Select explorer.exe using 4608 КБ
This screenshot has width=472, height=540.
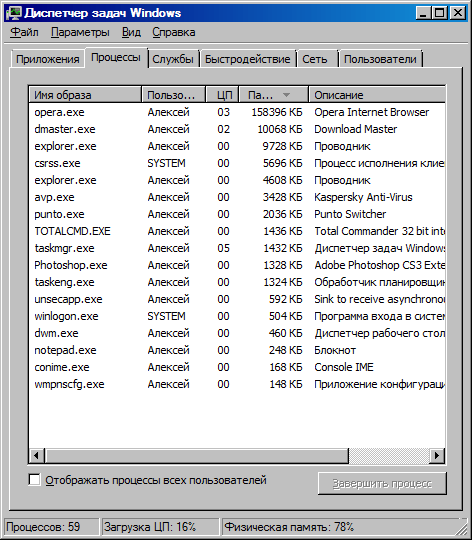click(x=237, y=180)
